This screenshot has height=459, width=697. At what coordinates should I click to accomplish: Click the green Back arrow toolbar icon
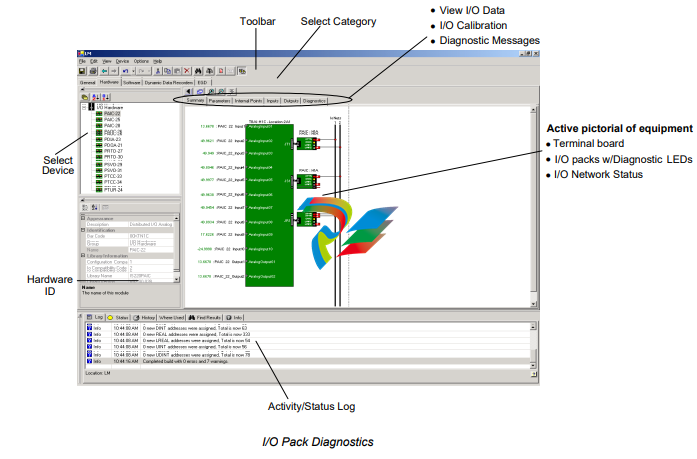pos(104,71)
